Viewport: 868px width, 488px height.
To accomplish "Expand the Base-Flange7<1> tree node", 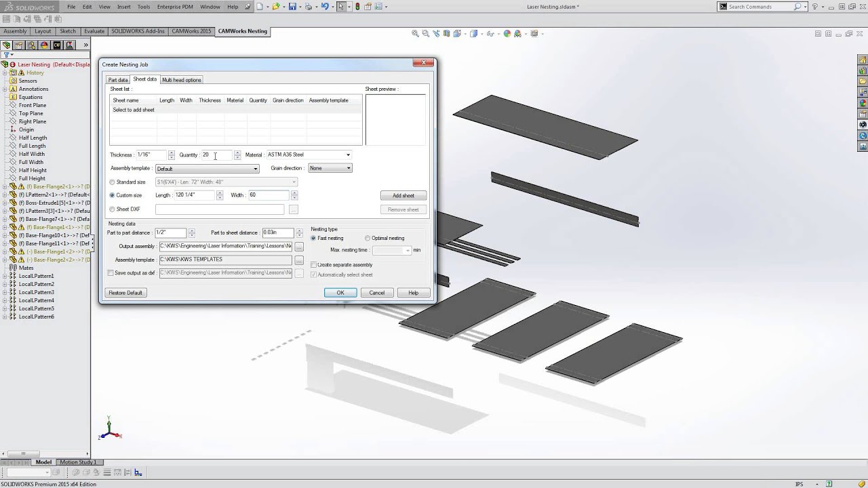I will [x=5, y=219].
